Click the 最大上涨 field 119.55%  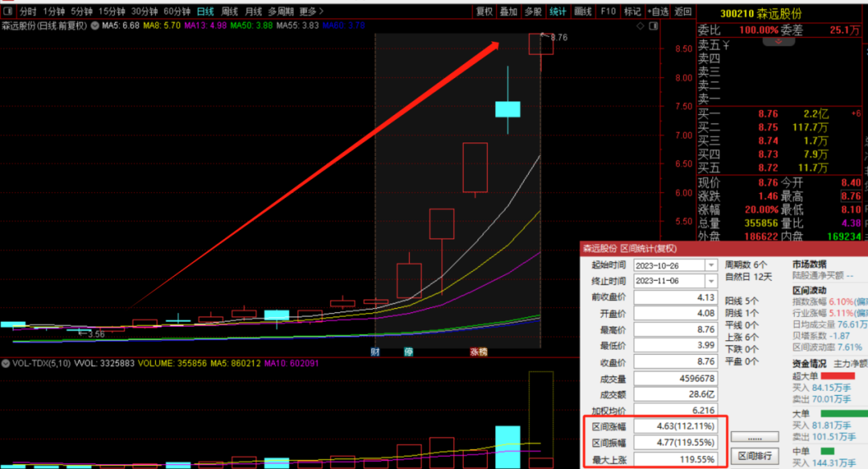tap(675, 459)
